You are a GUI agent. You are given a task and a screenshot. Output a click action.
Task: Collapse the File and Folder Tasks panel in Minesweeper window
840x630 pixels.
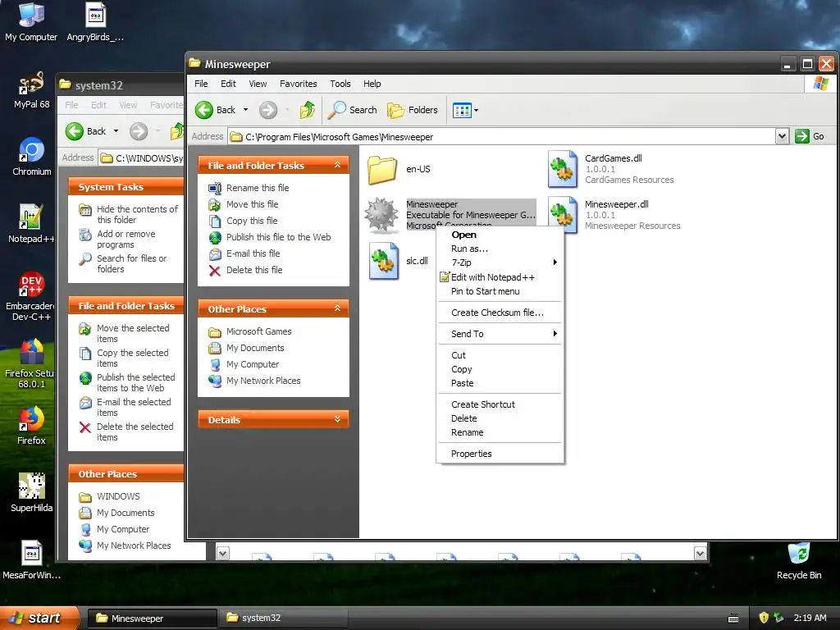coord(337,165)
